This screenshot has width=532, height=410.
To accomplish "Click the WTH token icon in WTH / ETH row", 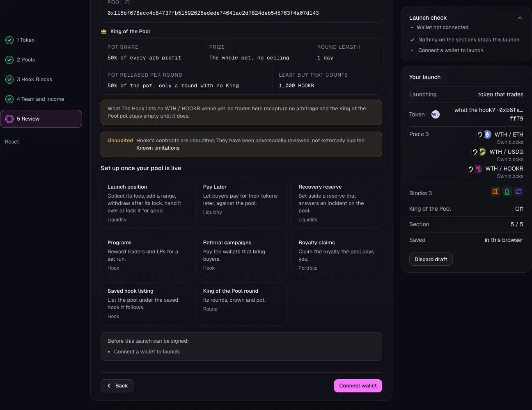I will [480, 134].
